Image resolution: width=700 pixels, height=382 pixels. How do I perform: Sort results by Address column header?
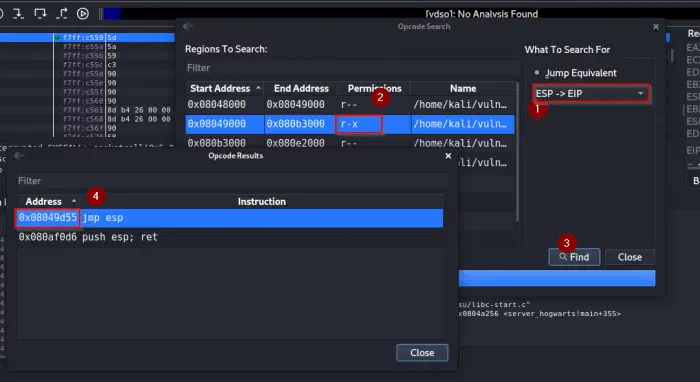(x=48, y=202)
